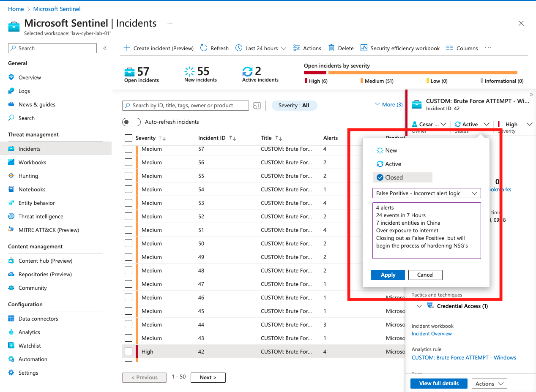The image size is (536, 392).
Task: Check the box for incident 53
Action: click(129, 203)
